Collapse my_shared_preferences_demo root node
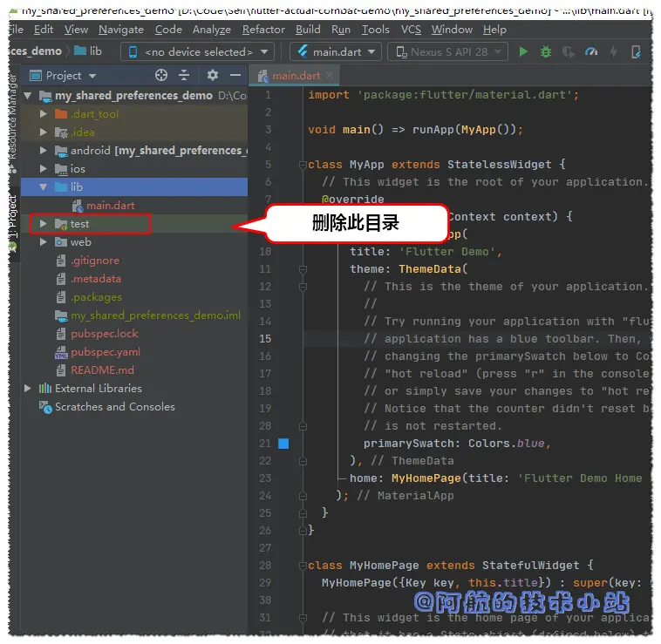This screenshot has width=661, height=644. tap(27, 95)
